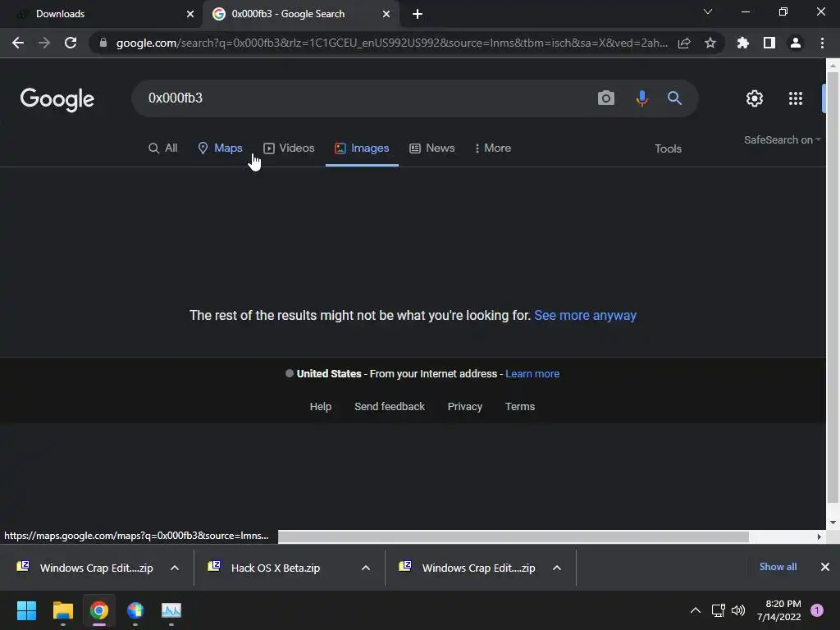Expand the More search options menu

click(x=492, y=148)
